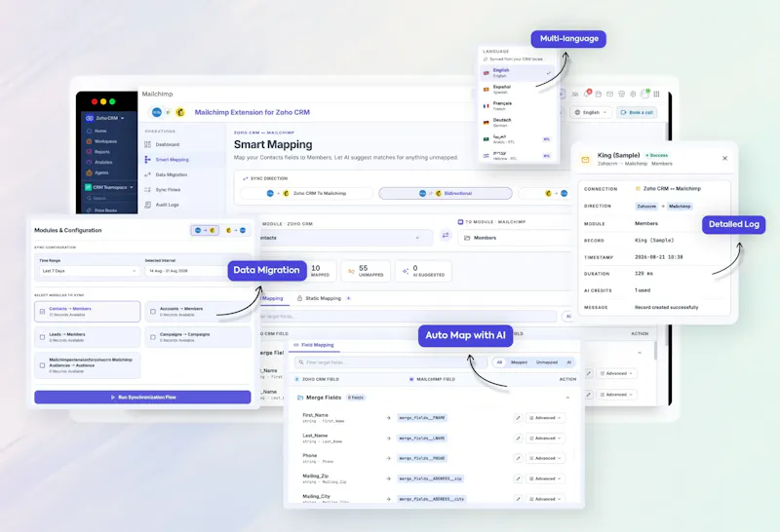Select the All filter pill
The height and width of the screenshot is (532, 780).
[499, 362]
